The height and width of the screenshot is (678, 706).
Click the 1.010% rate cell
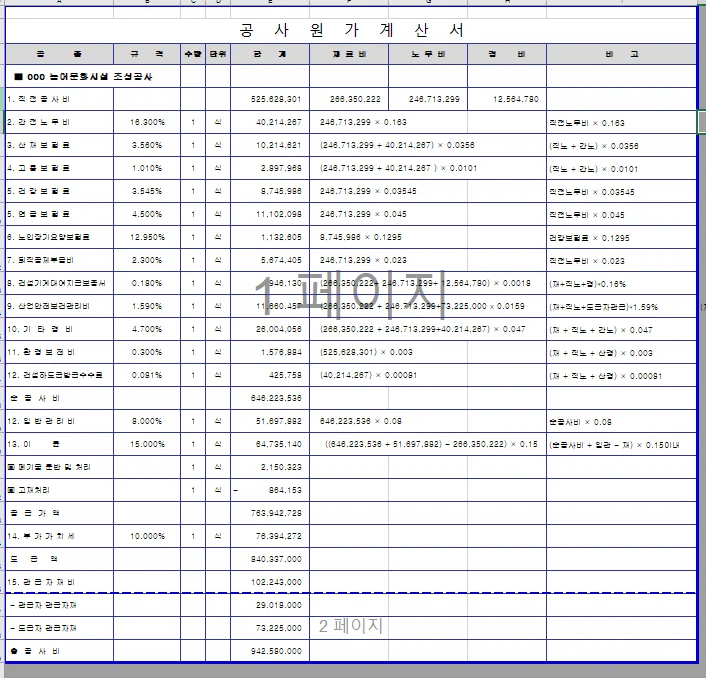(x=147, y=168)
